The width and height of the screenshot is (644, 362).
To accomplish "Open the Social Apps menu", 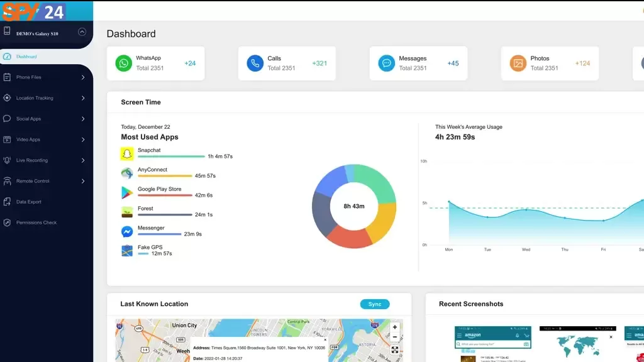I will point(47,119).
